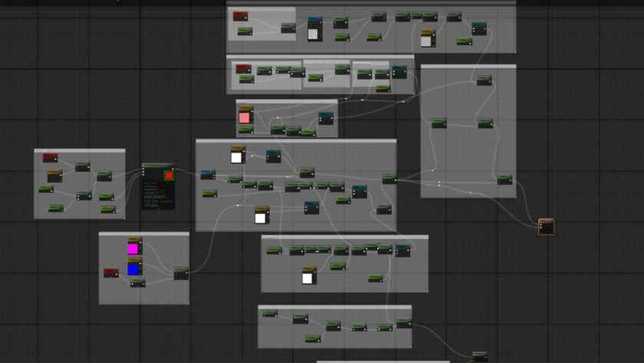Select the green node feeding the orange output node
Viewport: 644px width, 363px height.
(504, 180)
